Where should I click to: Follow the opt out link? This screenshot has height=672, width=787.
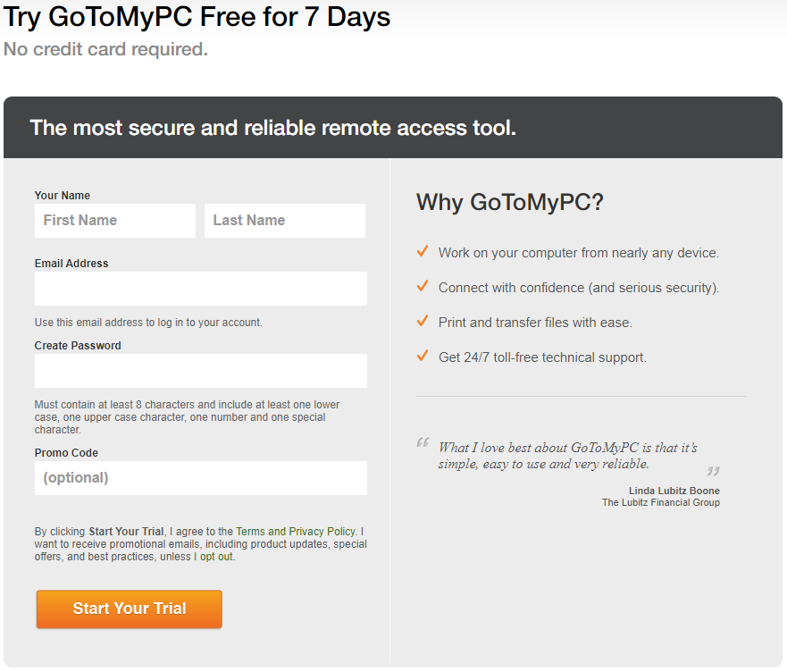[x=216, y=557]
